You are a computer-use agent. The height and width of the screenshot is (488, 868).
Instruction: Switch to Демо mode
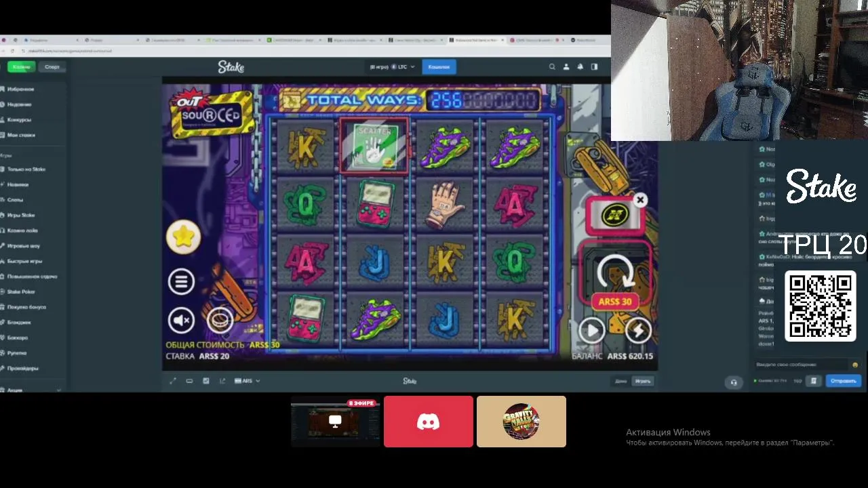point(620,381)
